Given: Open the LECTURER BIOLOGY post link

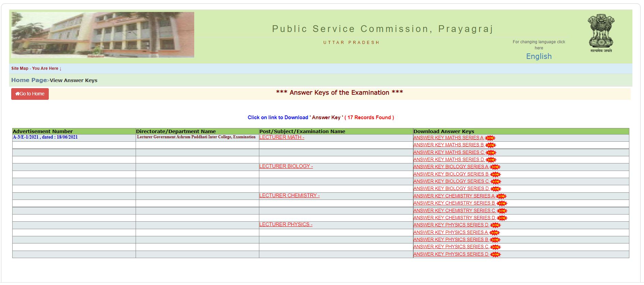Looking at the screenshot, I should click(286, 166).
